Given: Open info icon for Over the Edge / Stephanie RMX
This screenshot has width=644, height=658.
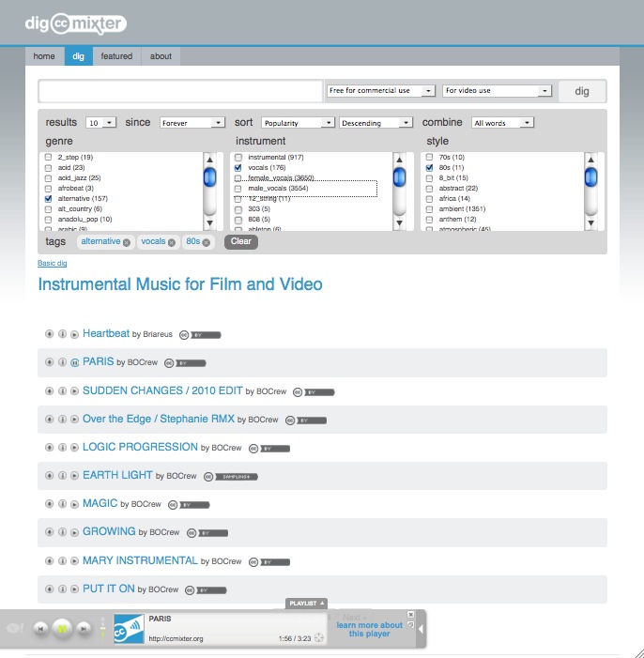Looking at the screenshot, I should click(62, 420).
